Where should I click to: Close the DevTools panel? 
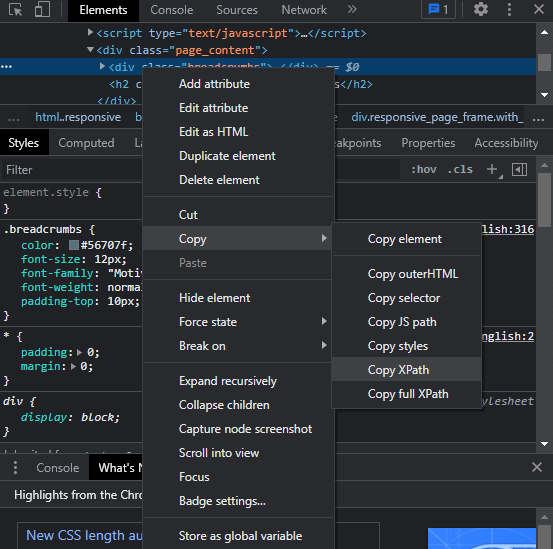tap(539, 10)
